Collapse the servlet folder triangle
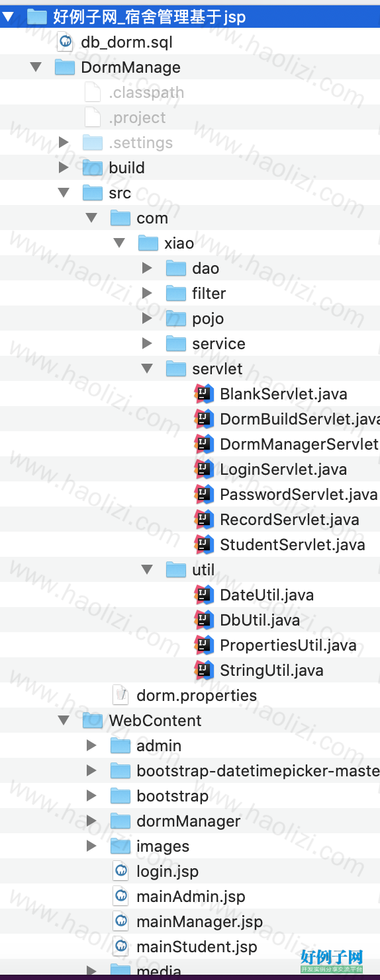 click(147, 369)
